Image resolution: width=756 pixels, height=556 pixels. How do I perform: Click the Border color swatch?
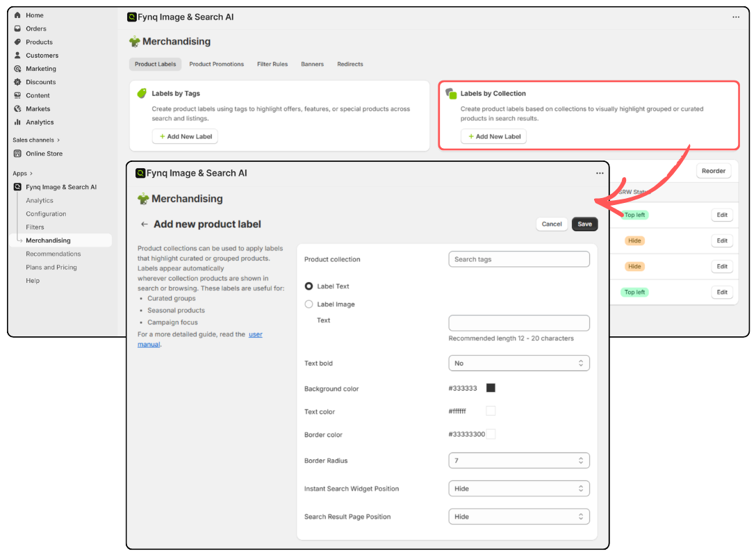pyautogui.click(x=491, y=434)
